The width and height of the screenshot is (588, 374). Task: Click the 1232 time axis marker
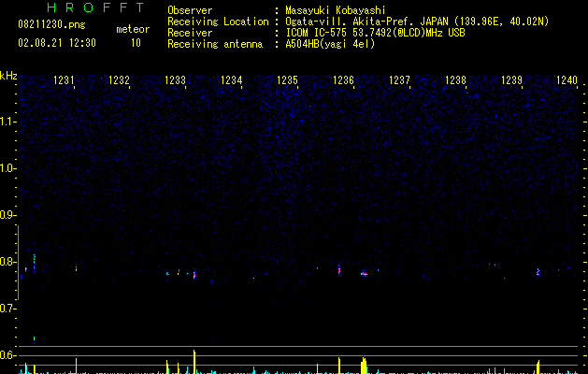click(119, 79)
